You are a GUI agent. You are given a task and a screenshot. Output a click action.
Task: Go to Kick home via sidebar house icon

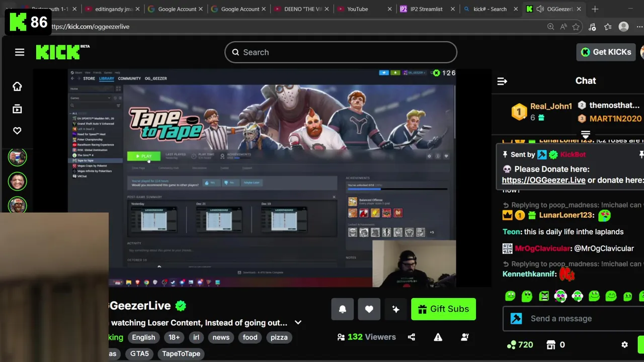coord(17,86)
